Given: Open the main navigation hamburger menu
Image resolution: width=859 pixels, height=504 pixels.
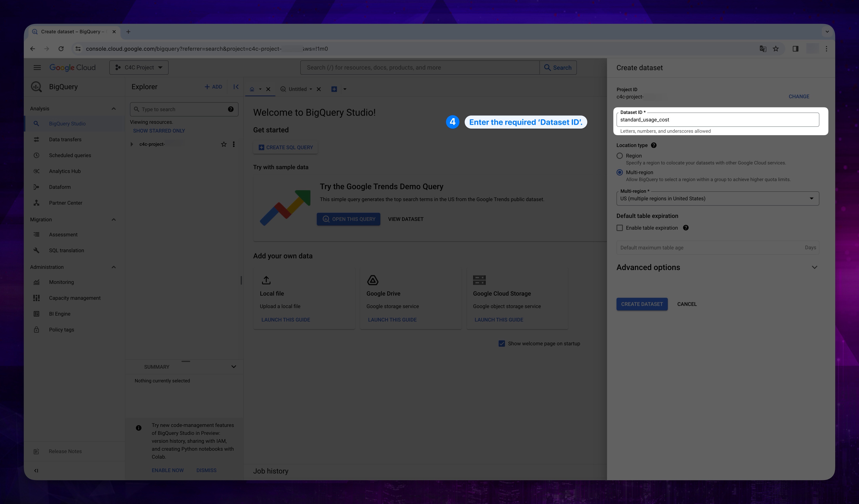Looking at the screenshot, I should coord(37,68).
